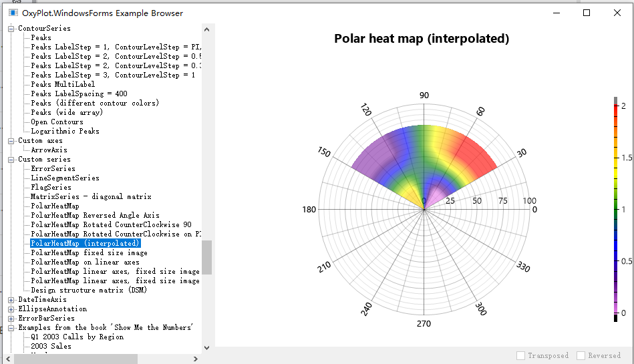Image resolution: width=634 pixels, height=364 pixels.
Task: Close the Example Browser window
Action: 617,13
